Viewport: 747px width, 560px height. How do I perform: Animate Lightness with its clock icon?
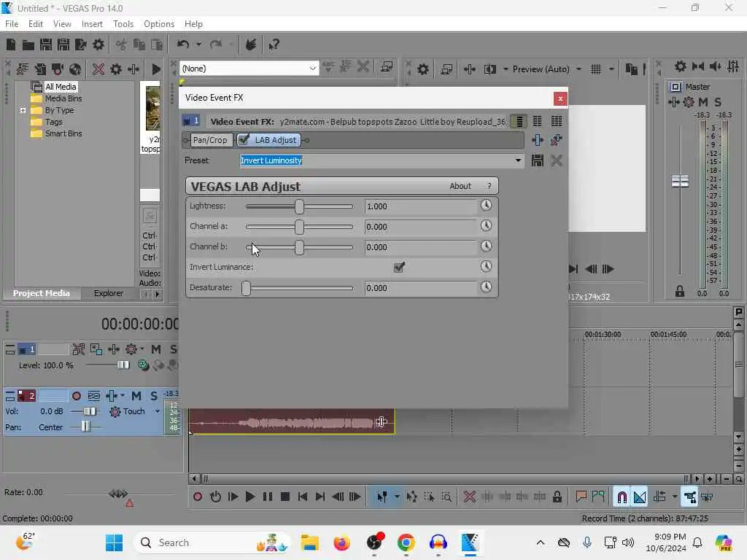click(486, 205)
